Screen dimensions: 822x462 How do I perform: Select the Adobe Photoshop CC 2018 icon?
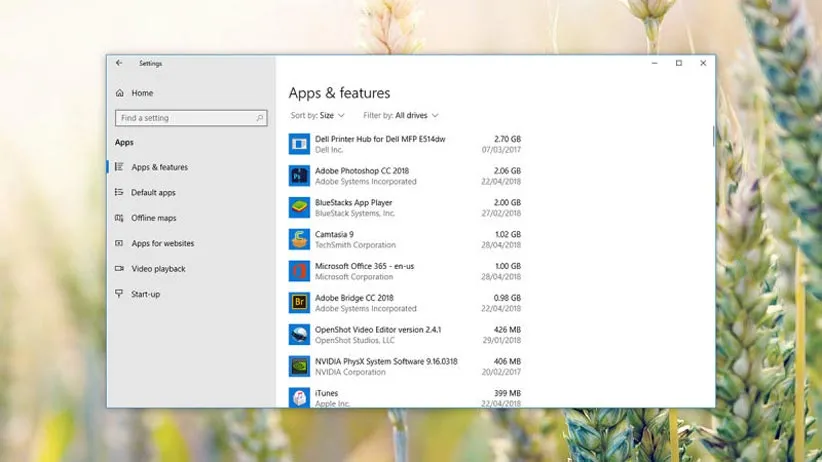[299, 176]
